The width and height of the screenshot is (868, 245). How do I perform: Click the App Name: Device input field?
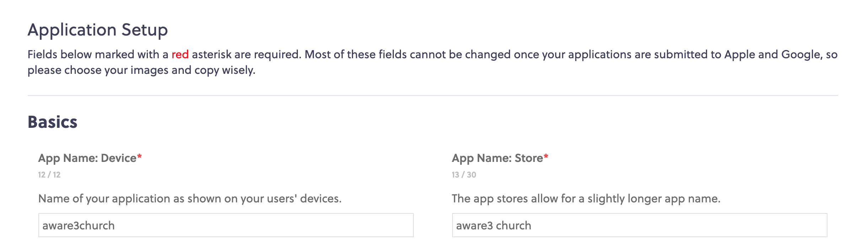coord(226,225)
